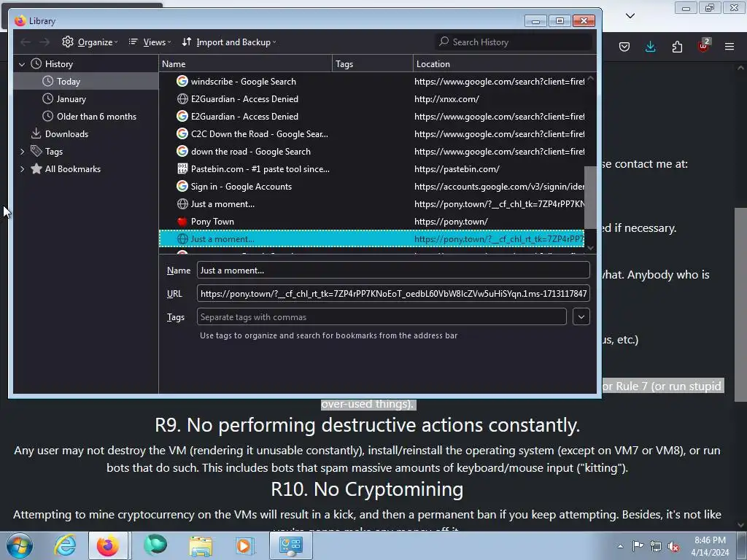Select Today in history sidebar

point(86,82)
